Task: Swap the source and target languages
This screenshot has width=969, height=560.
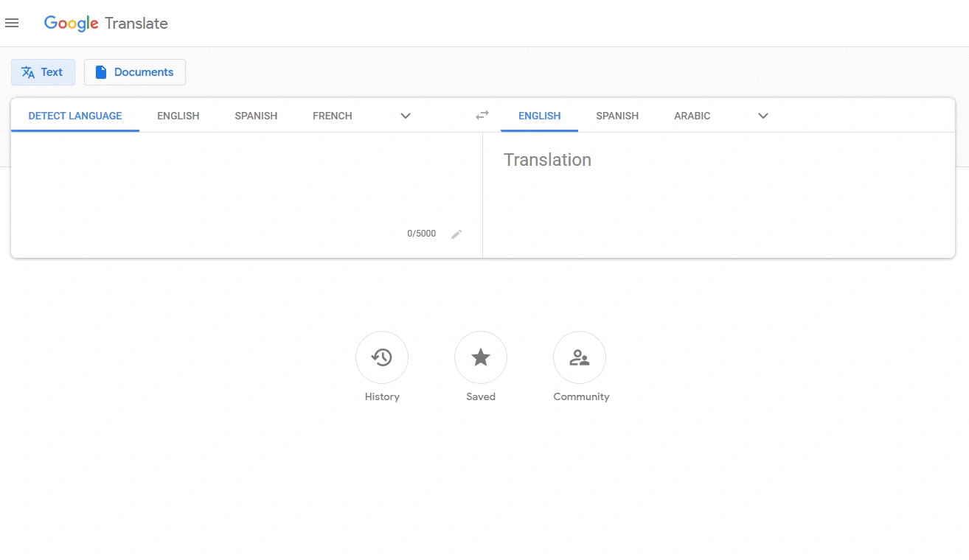Action: 482,115
